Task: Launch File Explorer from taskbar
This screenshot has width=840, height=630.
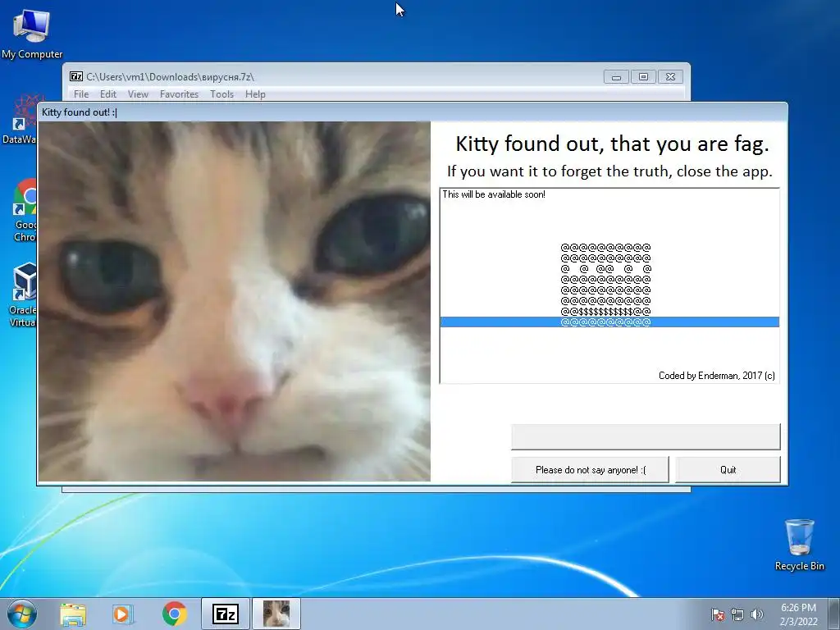Action: click(x=73, y=614)
